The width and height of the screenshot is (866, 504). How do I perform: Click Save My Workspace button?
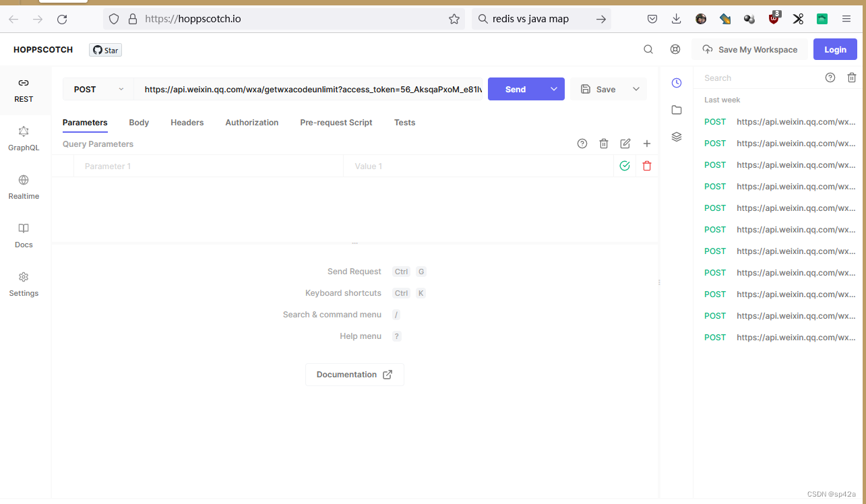pyautogui.click(x=749, y=49)
